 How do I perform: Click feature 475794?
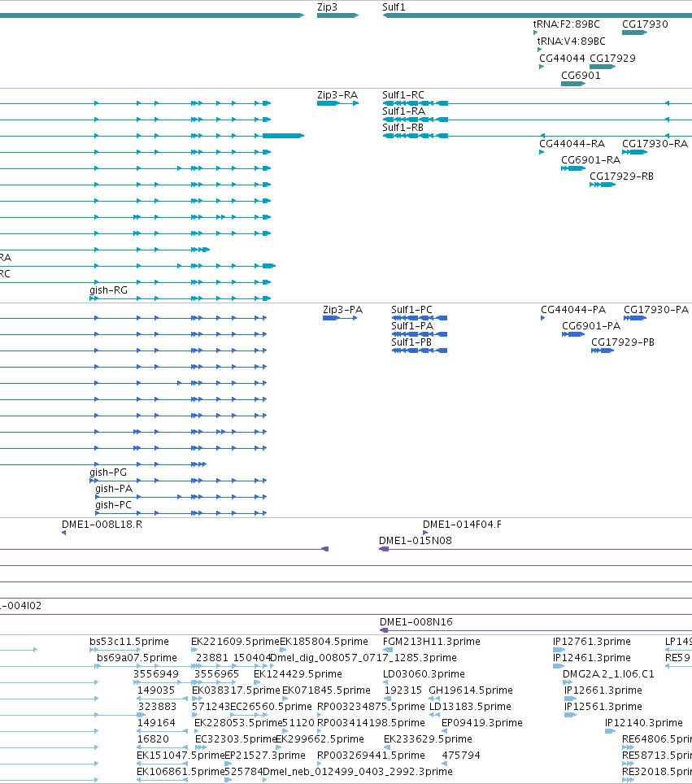click(445, 764)
